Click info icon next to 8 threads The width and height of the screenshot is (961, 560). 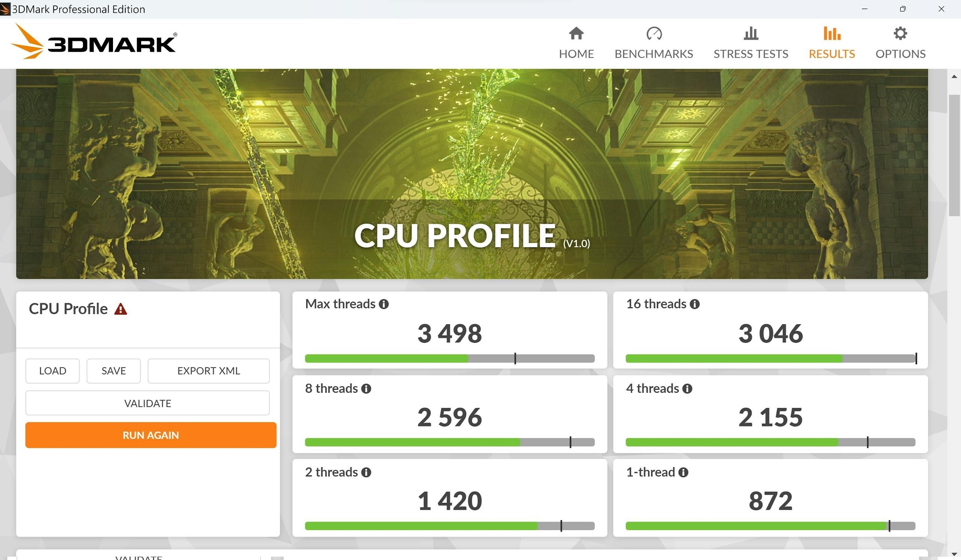pyautogui.click(x=366, y=388)
